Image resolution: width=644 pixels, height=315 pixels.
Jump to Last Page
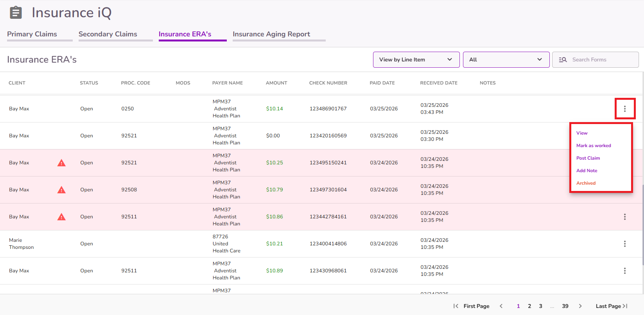pos(612,306)
